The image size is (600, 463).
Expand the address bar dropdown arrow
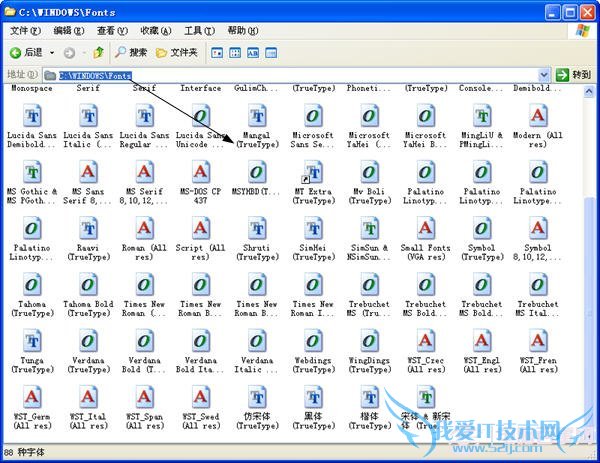(544, 75)
